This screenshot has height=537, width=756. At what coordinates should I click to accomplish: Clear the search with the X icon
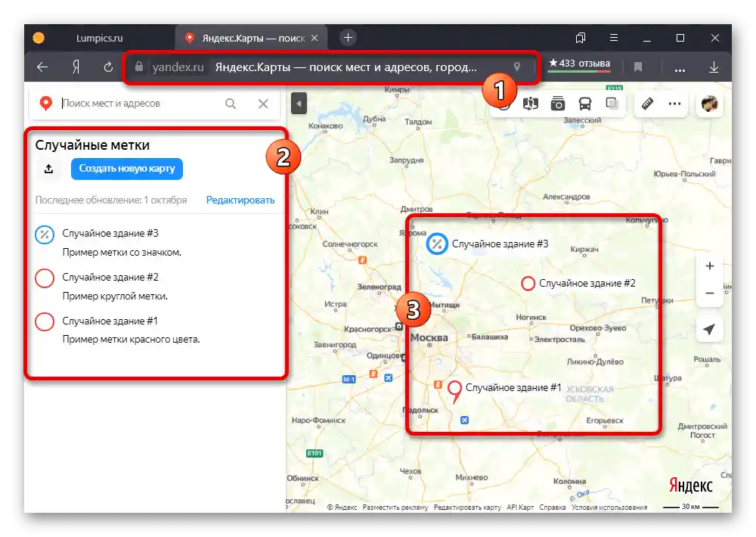point(263,104)
